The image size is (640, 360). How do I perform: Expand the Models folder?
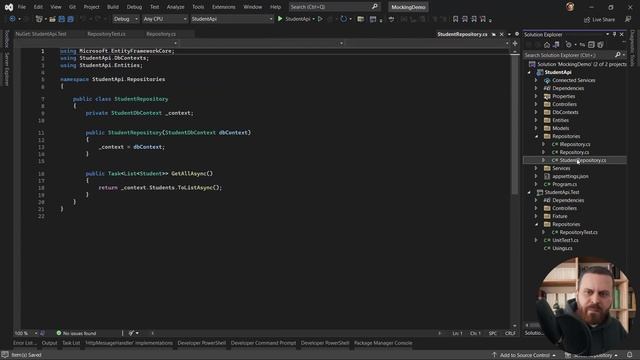point(536,128)
